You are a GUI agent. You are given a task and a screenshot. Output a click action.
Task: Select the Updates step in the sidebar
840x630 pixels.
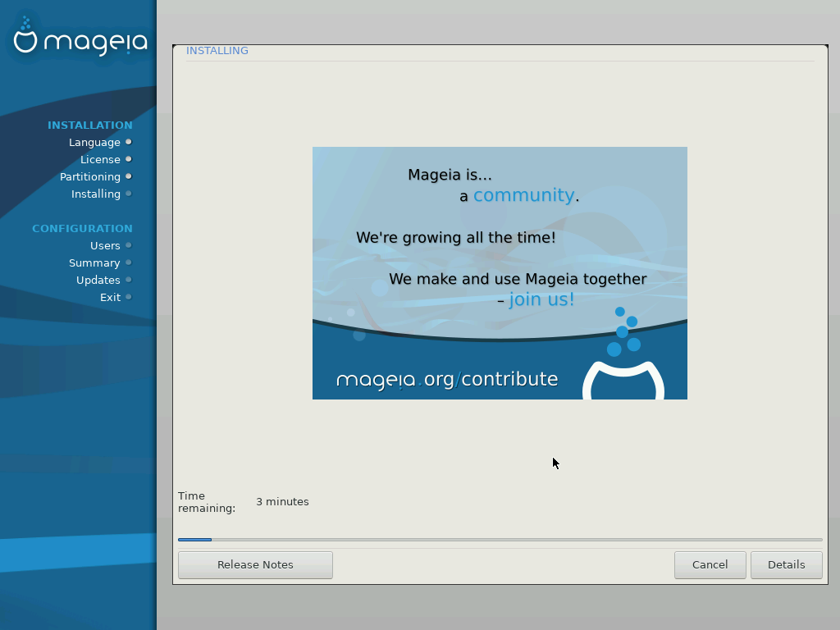coord(98,280)
